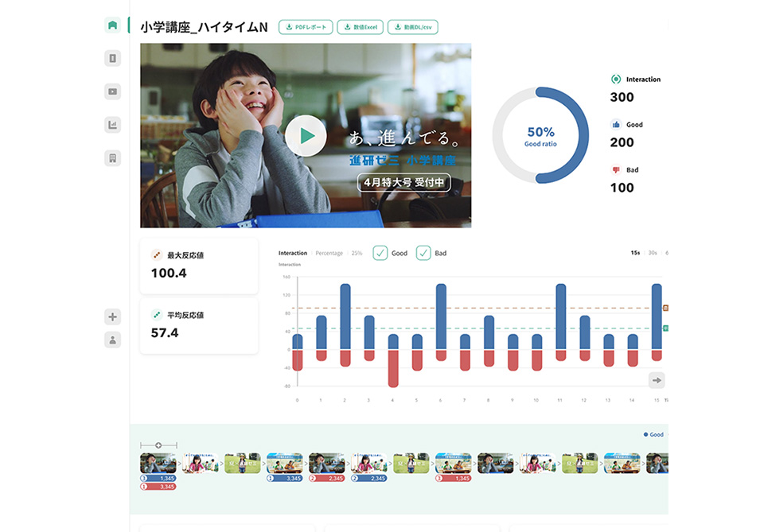Open the scene thumbnail above blue 2,345

(368, 464)
